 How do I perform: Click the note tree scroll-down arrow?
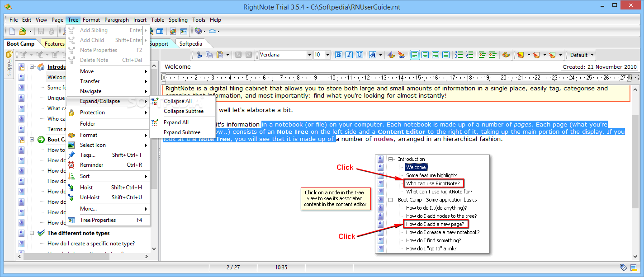[x=154, y=249]
